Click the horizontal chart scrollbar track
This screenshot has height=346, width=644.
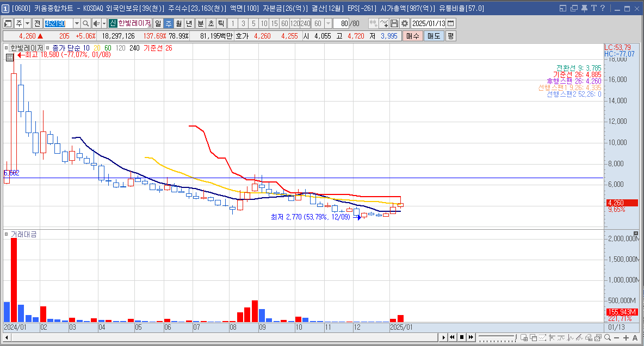point(224,337)
